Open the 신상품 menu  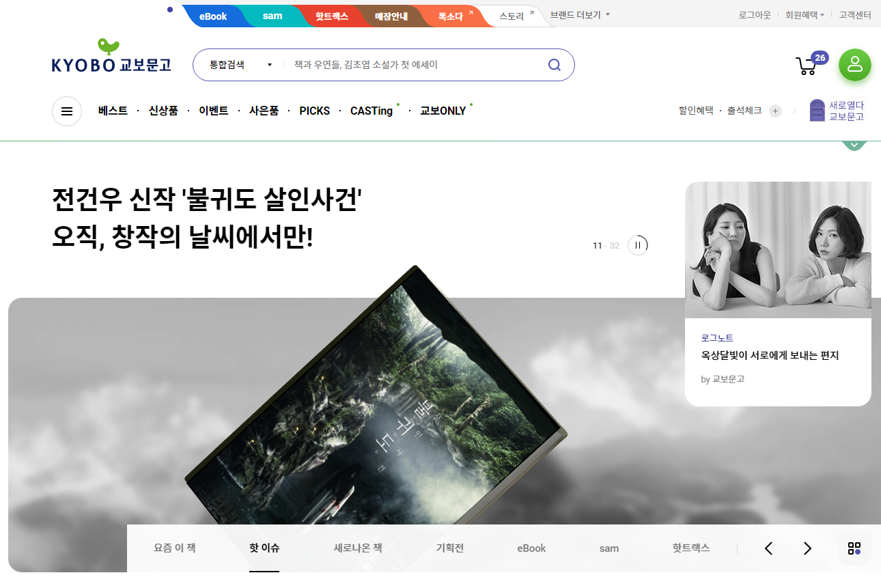[x=163, y=111]
